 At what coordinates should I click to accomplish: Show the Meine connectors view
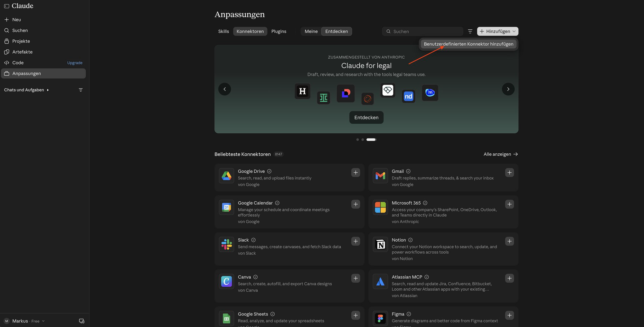(311, 31)
